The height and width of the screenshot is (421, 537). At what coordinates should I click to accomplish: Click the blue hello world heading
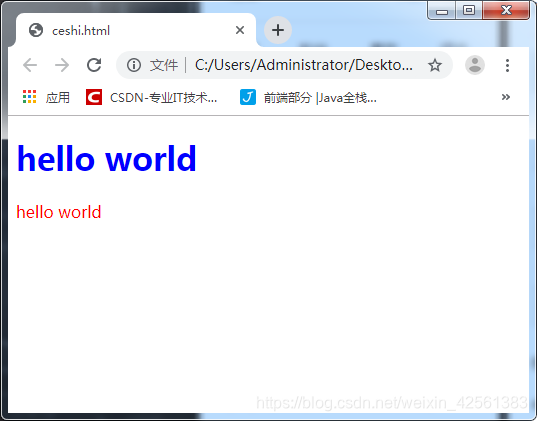point(107,158)
